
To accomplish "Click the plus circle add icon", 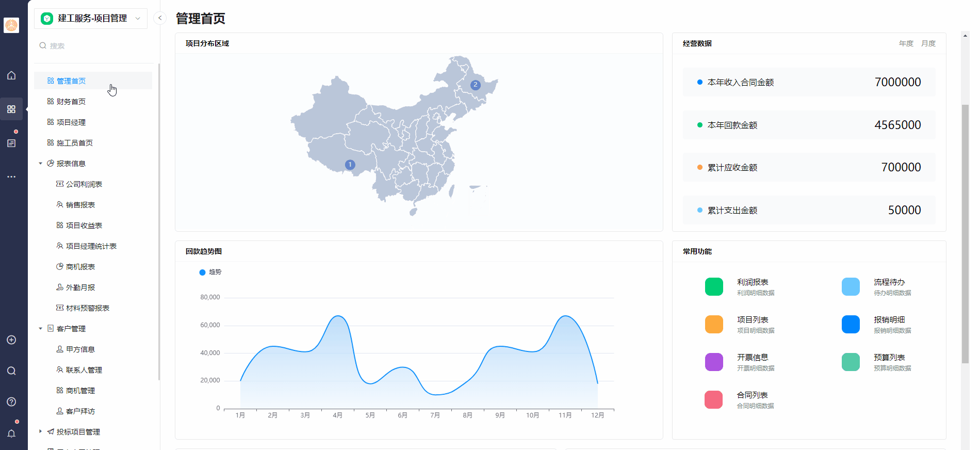I will click(x=11, y=340).
